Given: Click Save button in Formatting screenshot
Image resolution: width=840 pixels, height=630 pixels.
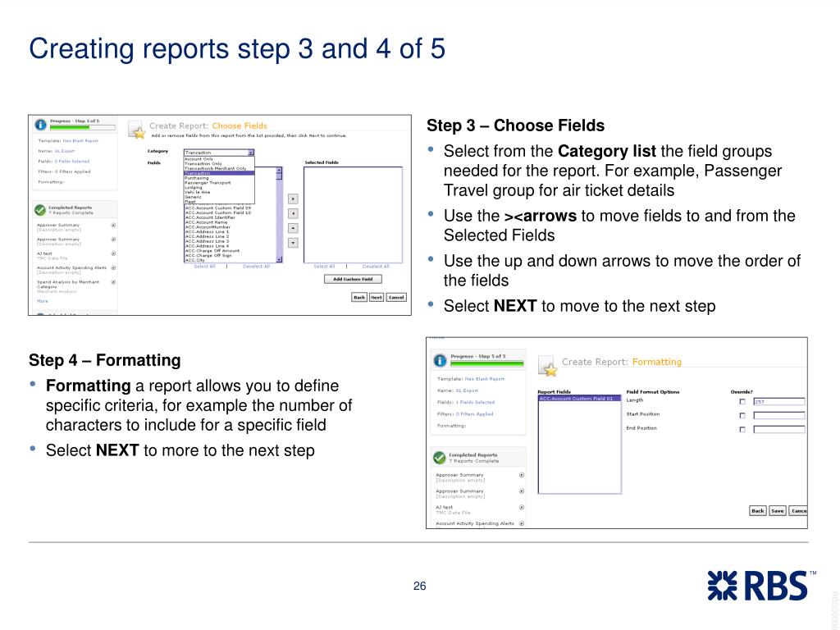Looking at the screenshot, I should (778, 511).
